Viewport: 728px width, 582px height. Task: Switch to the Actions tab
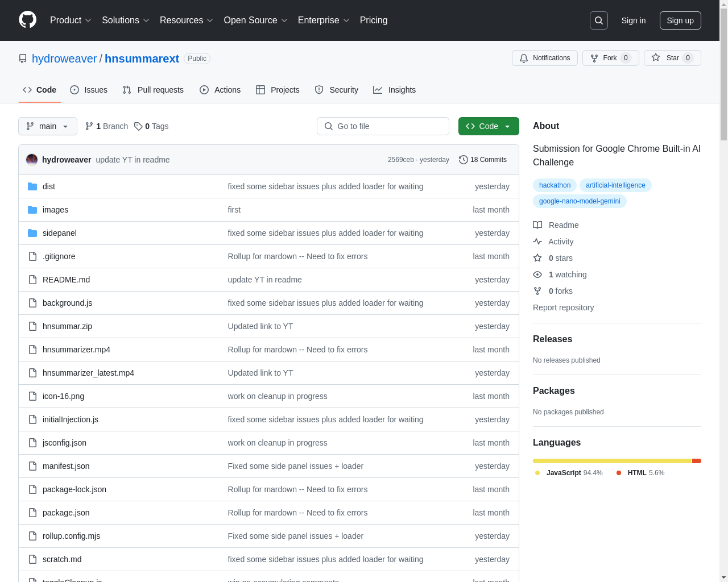pyautogui.click(x=220, y=90)
